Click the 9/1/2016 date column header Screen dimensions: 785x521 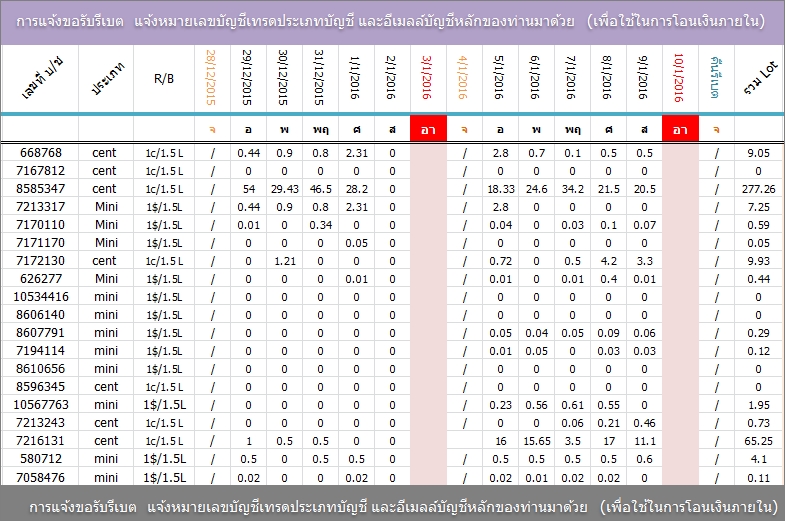(645, 79)
